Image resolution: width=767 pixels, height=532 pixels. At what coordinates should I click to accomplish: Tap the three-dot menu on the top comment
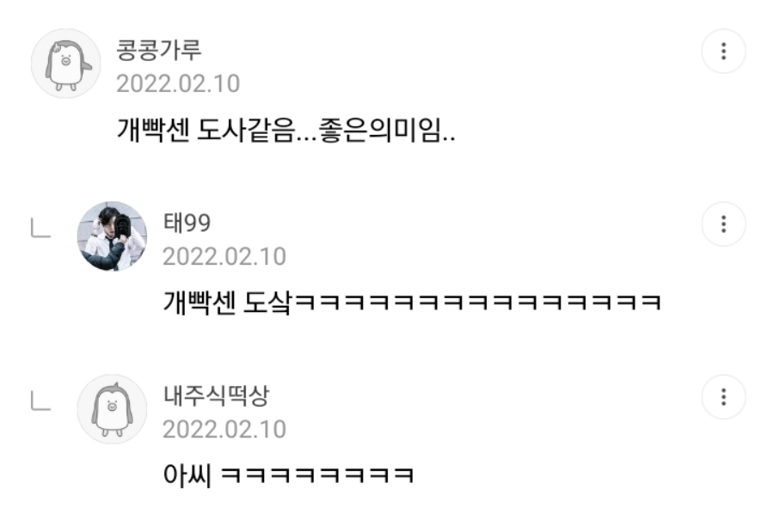pos(723,52)
